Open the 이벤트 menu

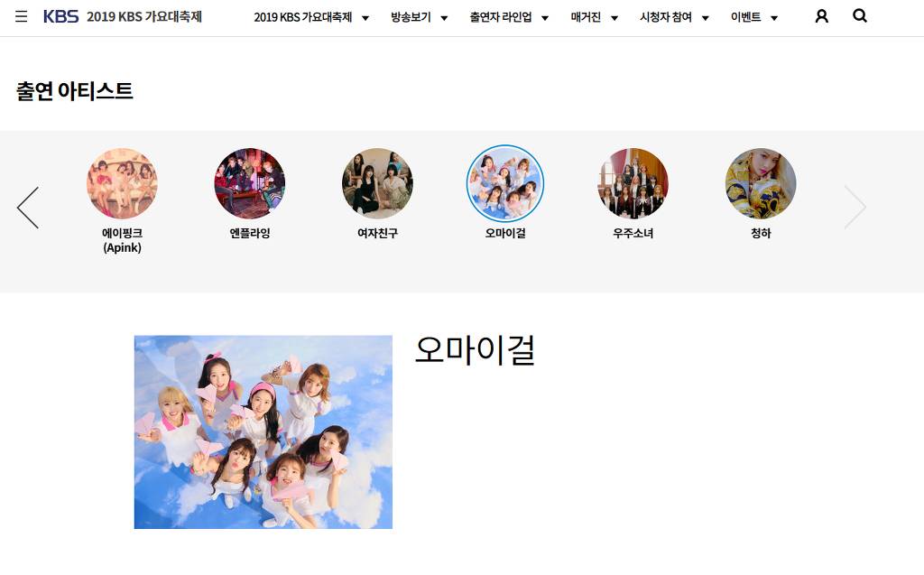click(754, 17)
